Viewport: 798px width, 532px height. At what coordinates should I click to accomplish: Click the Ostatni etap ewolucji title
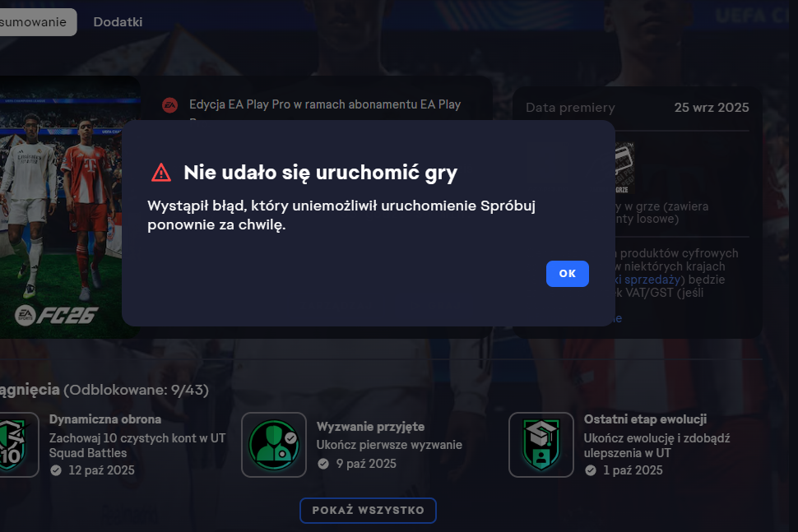point(645,419)
